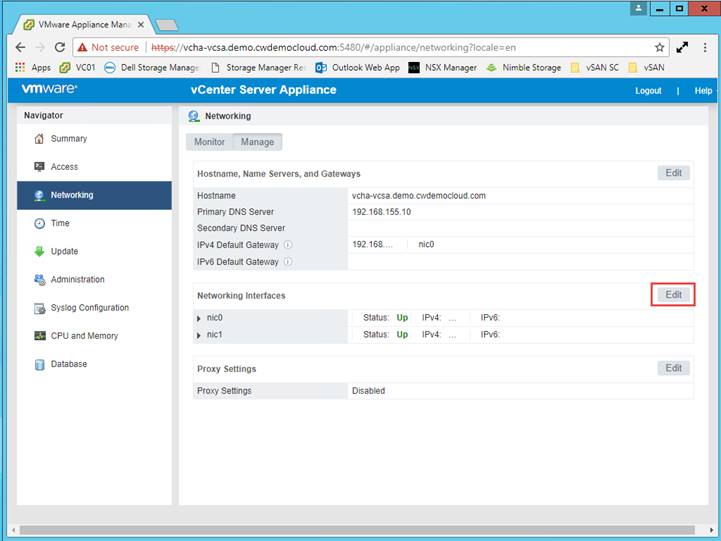The height and width of the screenshot is (541, 721).
Task: Click the Primary DNS value 192.168.155.10
Action: [381, 212]
